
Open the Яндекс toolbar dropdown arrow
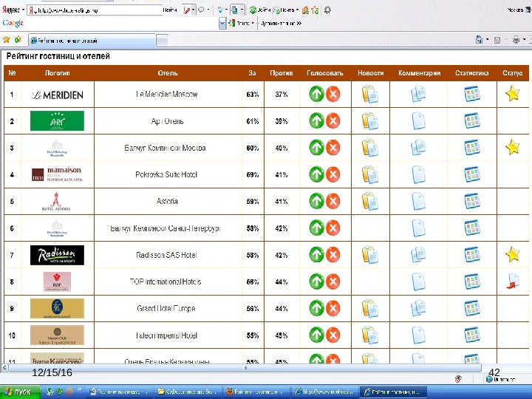point(23,10)
